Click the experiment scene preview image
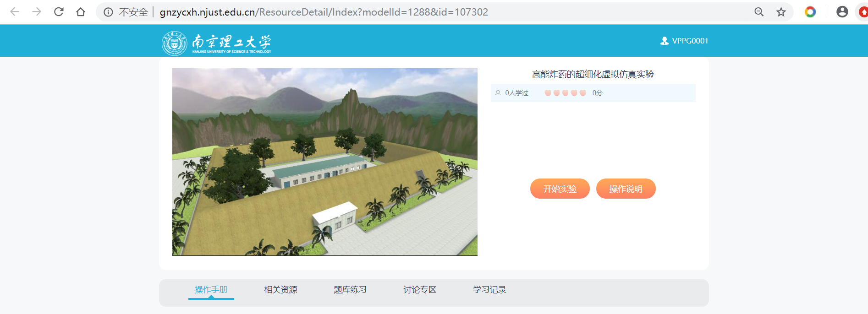Screen dimensions: 868x314 click(324, 162)
